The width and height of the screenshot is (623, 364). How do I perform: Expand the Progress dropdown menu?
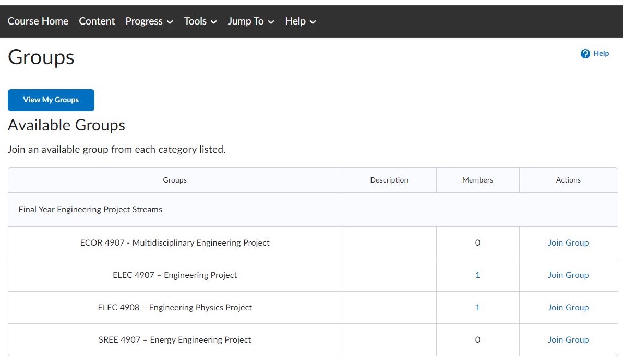coord(149,21)
